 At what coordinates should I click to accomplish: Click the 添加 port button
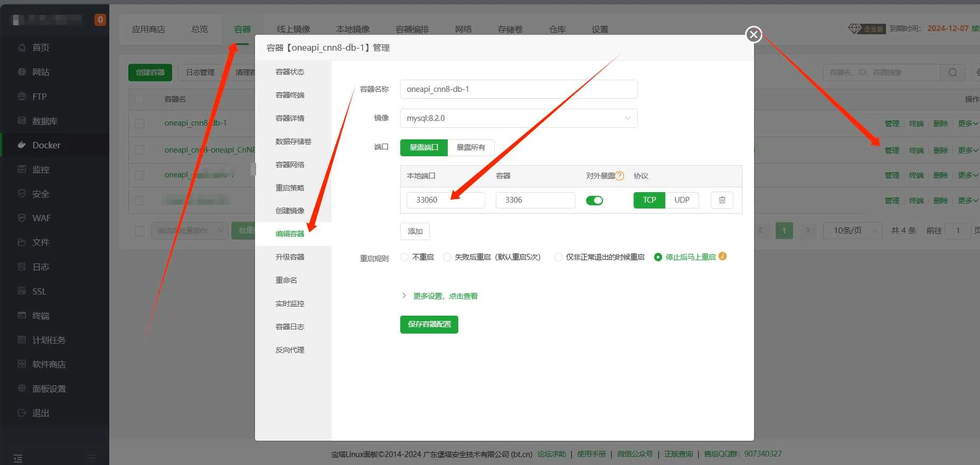tap(415, 231)
